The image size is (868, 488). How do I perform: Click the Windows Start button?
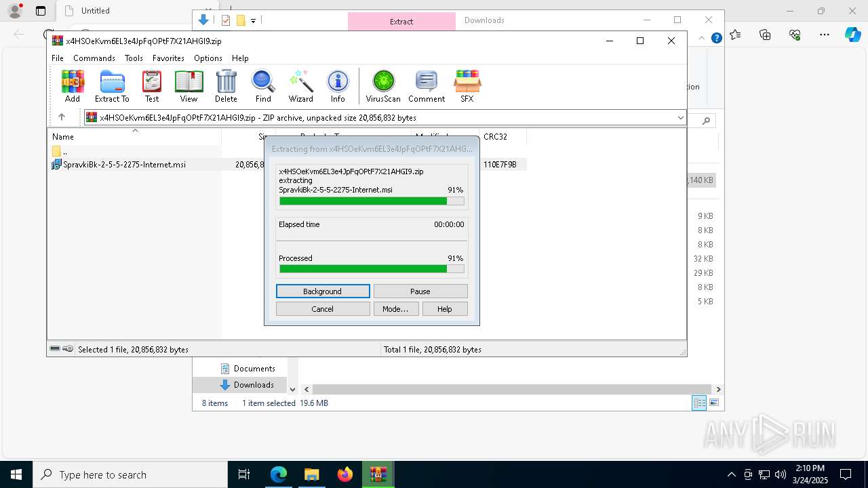coord(16,474)
